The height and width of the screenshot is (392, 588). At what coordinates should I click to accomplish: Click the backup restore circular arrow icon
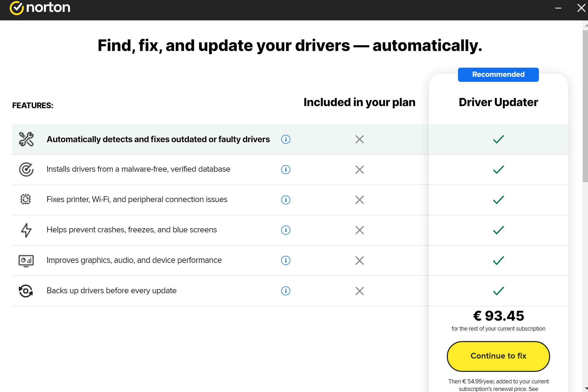pos(26,291)
